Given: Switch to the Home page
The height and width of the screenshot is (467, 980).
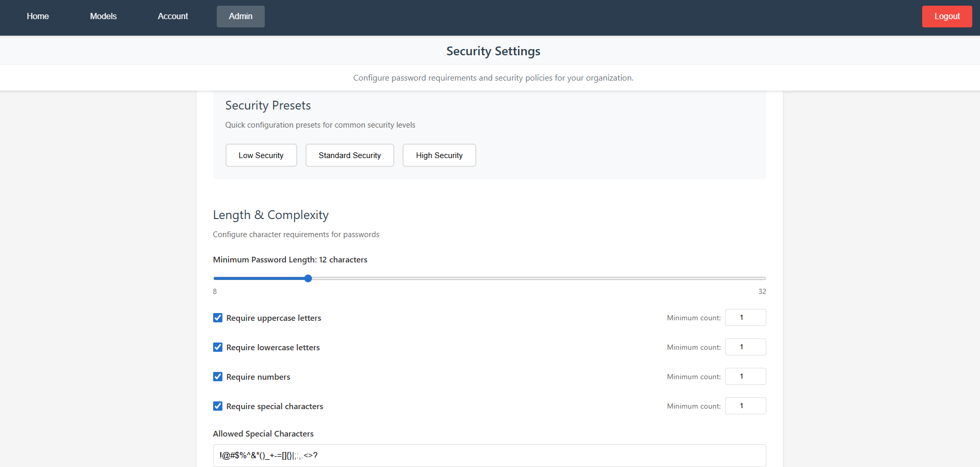Looking at the screenshot, I should coord(37,16).
